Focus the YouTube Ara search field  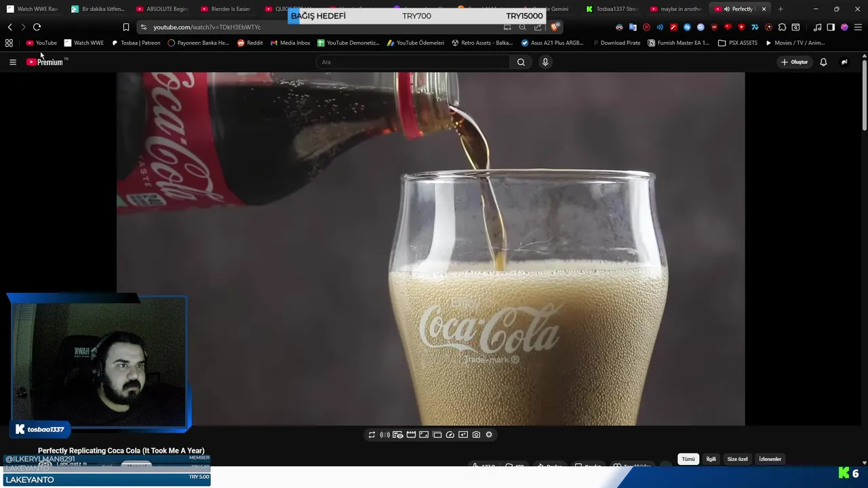412,62
